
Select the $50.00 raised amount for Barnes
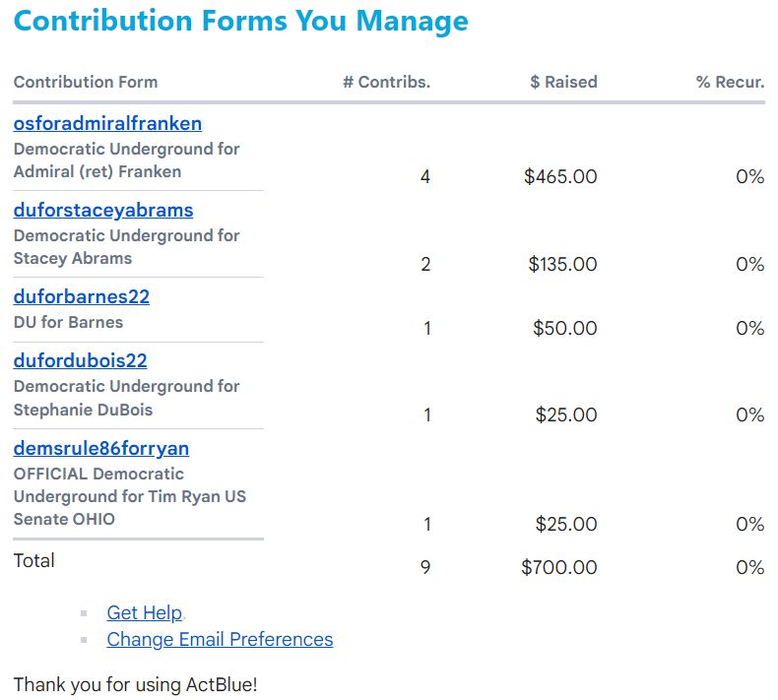(565, 328)
